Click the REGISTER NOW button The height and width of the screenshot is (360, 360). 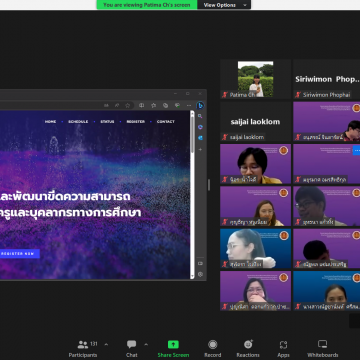(x=19, y=254)
